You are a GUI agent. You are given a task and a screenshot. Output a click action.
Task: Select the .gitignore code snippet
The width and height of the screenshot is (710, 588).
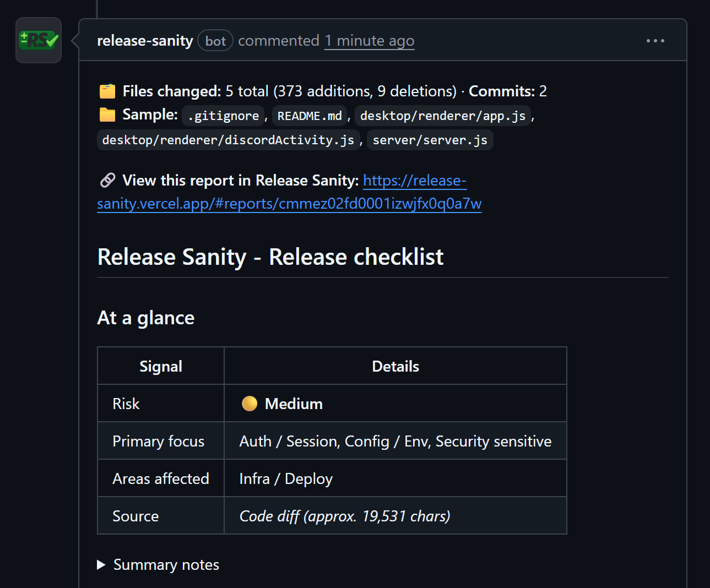[x=223, y=115]
